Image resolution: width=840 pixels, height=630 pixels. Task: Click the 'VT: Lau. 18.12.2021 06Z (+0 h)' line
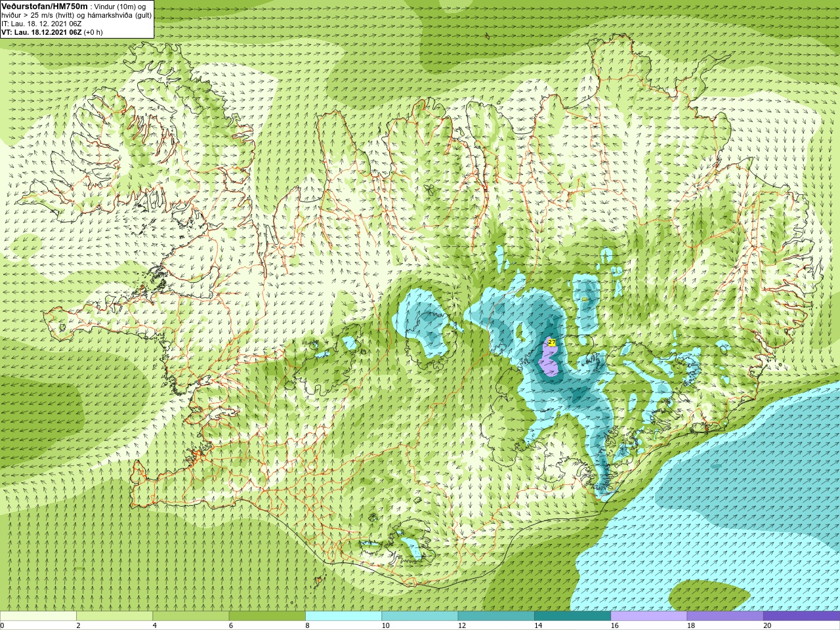pos(52,32)
